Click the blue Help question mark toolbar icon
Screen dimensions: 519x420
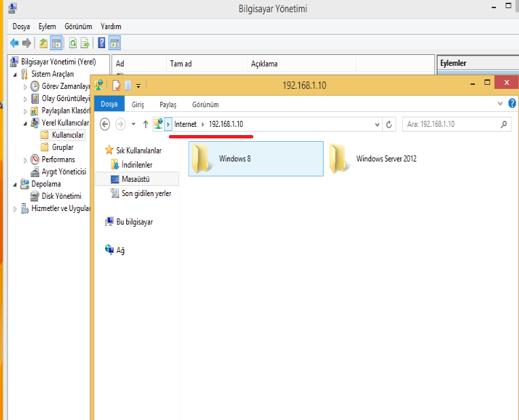[102, 43]
